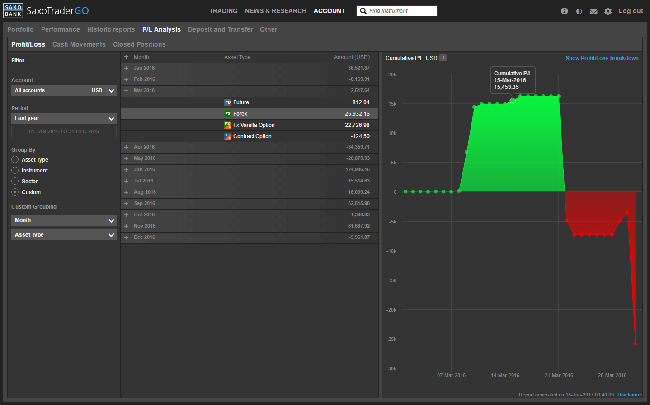Toggle the contrast theme icon
This screenshot has width=650, height=405.
[579, 11]
